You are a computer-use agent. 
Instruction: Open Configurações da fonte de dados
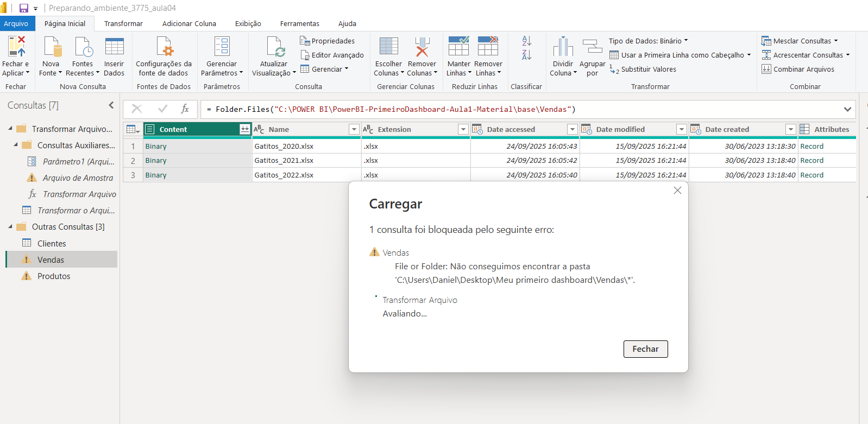[x=163, y=47]
